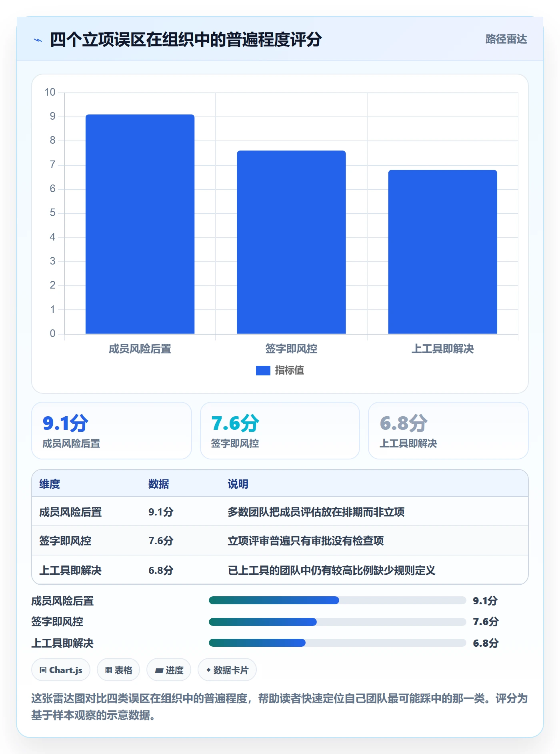This screenshot has height=754, width=560.
Task: Click the 指标值 legend color box
Action: (x=263, y=371)
